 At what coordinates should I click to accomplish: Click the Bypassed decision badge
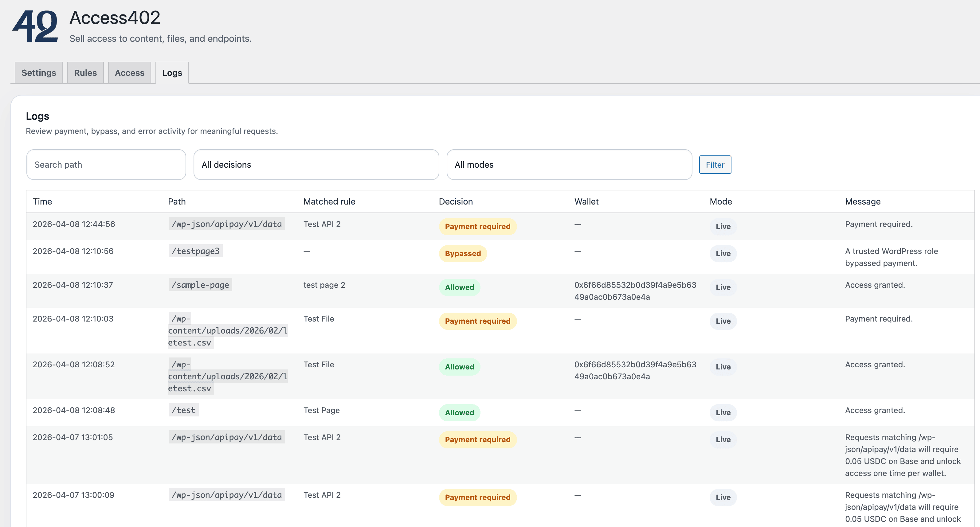coord(463,253)
